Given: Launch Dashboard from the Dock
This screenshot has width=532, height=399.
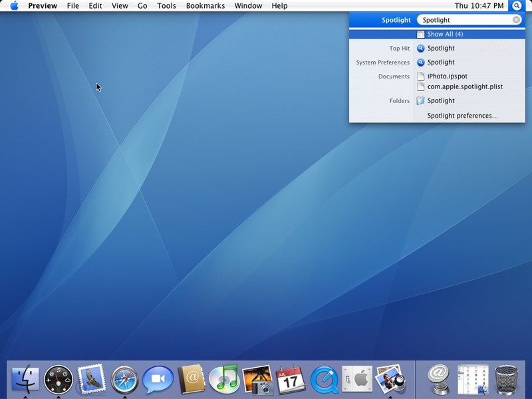Looking at the screenshot, I should [59, 379].
